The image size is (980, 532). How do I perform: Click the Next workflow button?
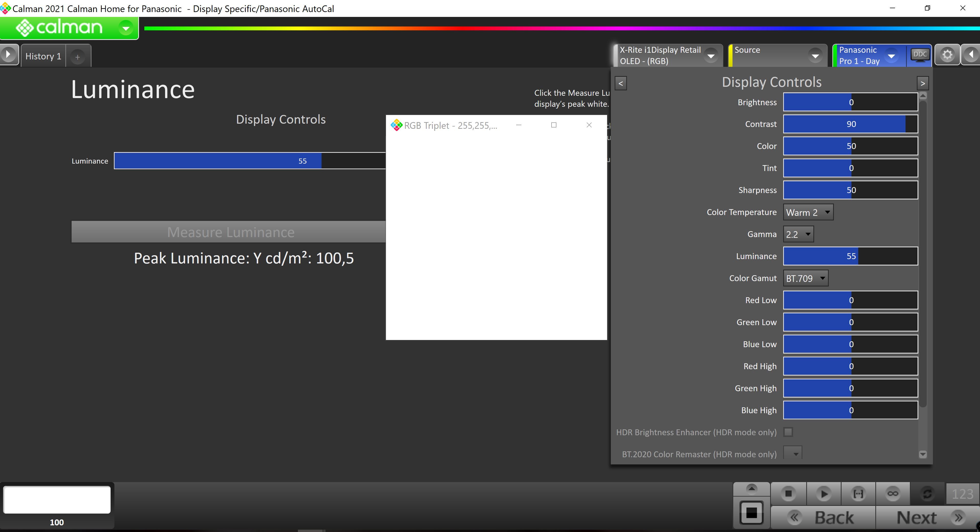[x=927, y=518]
